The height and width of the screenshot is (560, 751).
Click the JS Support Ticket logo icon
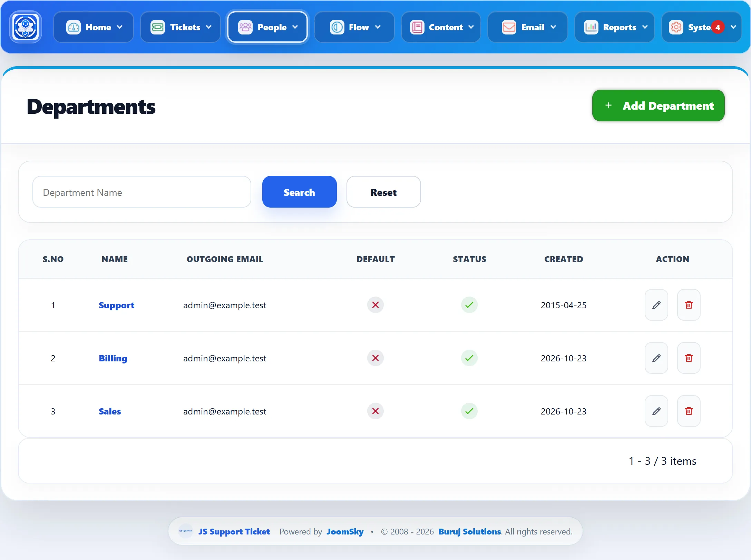tap(26, 27)
